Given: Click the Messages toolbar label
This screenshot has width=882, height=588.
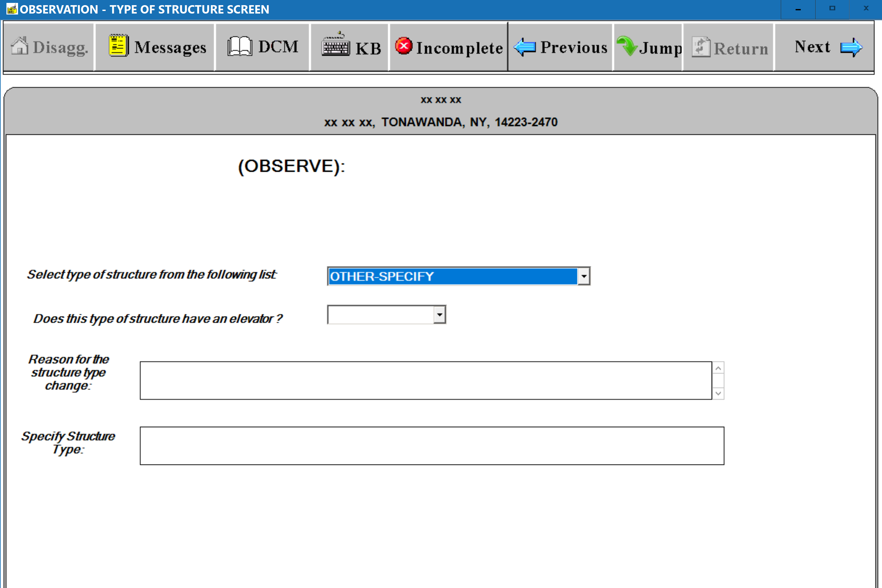Looking at the screenshot, I should 170,48.
